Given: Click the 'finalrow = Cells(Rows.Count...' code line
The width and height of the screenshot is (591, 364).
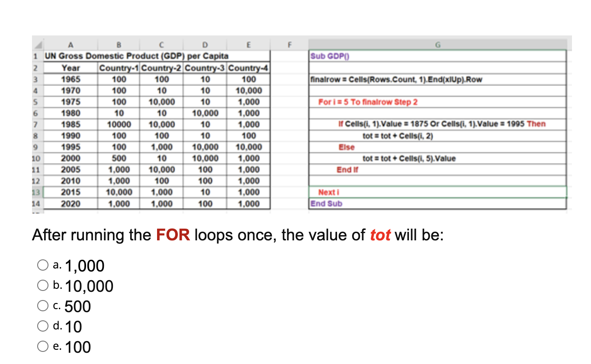Looking at the screenshot, I should (x=437, y=80).
